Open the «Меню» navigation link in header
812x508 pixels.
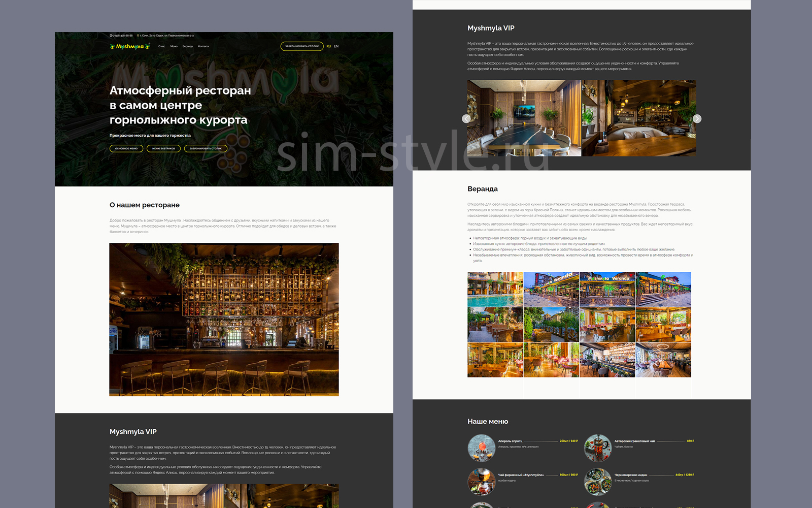click(x=174, y=46)
